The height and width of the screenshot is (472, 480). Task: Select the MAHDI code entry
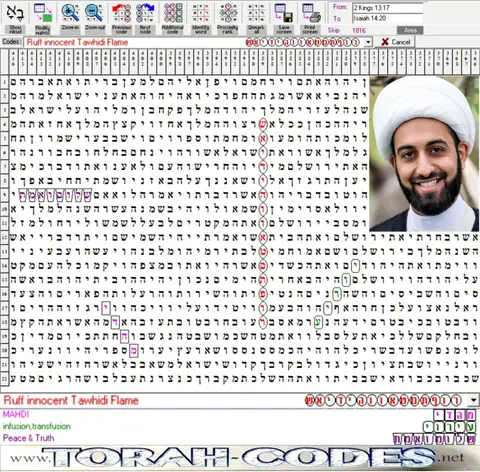click(16, 414)
